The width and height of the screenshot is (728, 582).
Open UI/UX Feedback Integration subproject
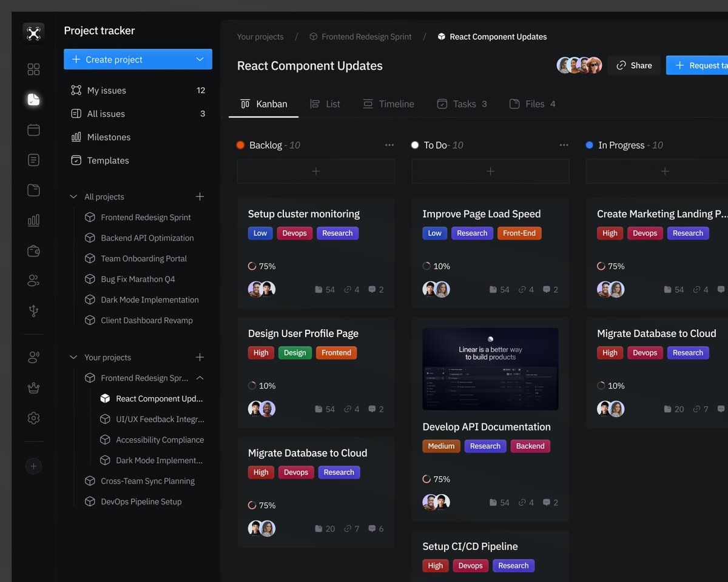coord(152,419)
